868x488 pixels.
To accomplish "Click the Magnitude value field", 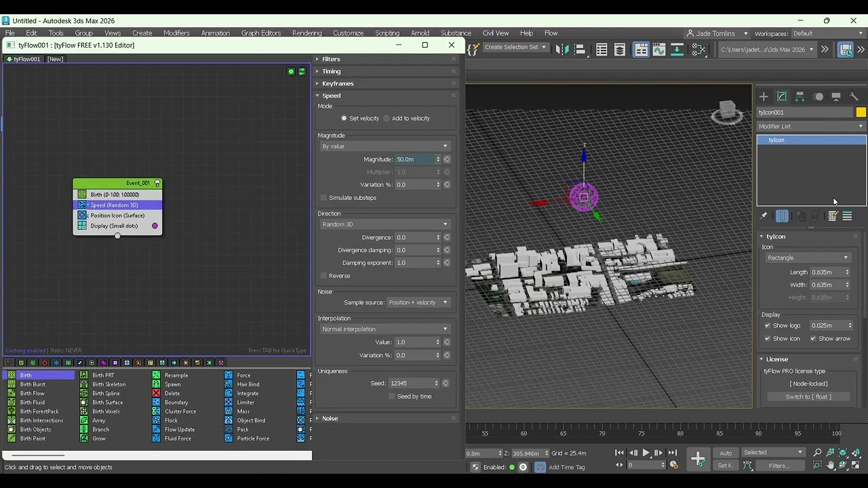I will tap(414, 160).
